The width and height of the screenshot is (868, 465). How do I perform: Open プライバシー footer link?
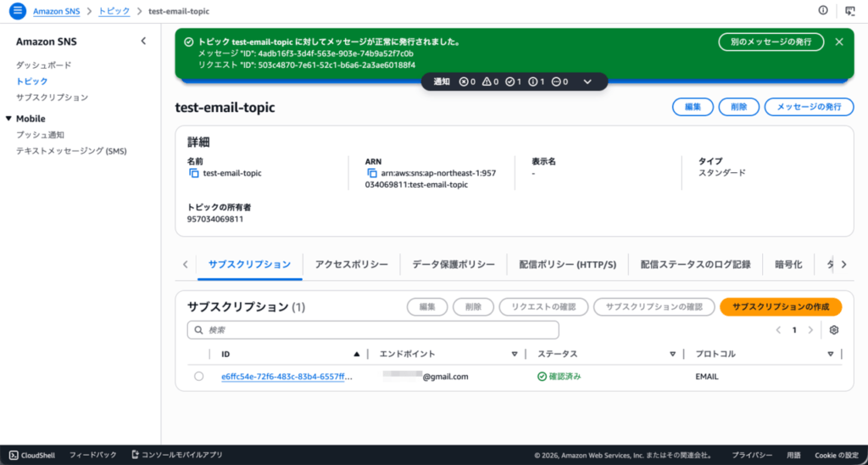click(752, 455)
